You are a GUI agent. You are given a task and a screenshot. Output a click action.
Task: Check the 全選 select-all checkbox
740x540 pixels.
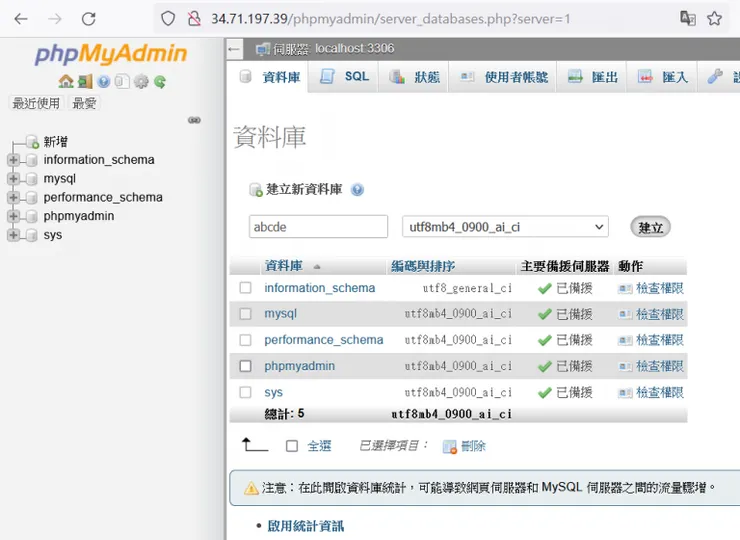pyautogui.click(x=292, y=446)
